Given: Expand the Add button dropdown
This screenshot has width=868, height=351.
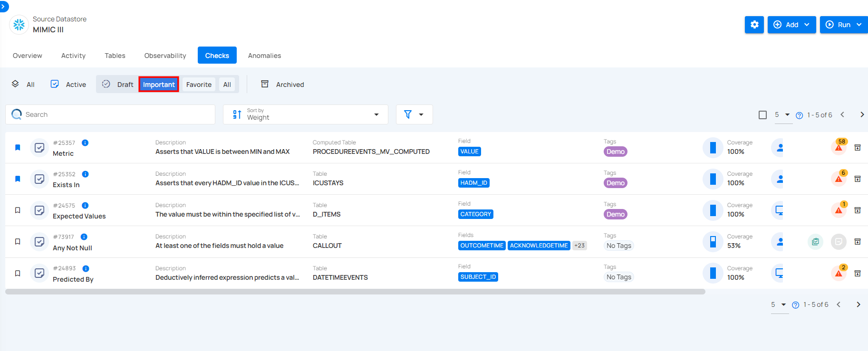Looking at the screenshot, I should pyautogui.click(x=807, y=25).
